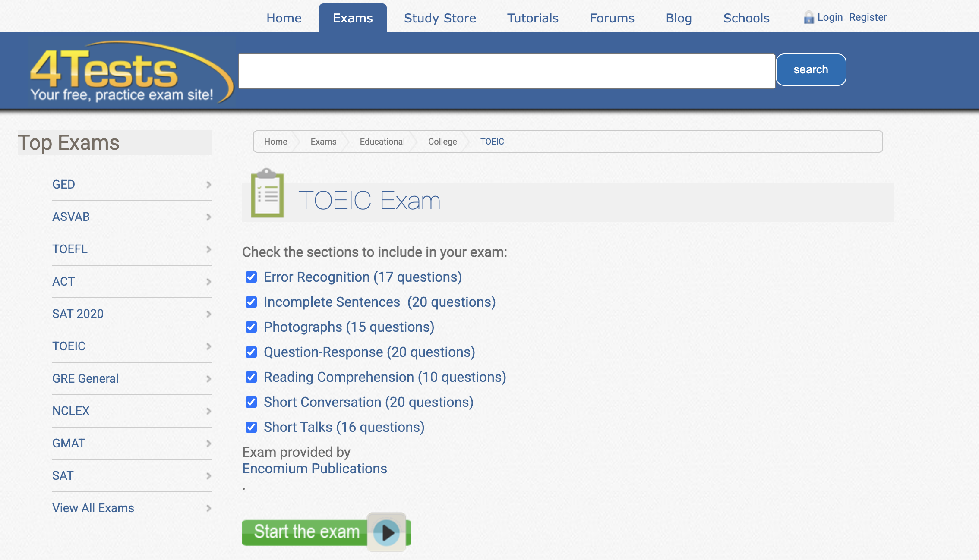Open the Encomium Publications link

tap(314, 469)
